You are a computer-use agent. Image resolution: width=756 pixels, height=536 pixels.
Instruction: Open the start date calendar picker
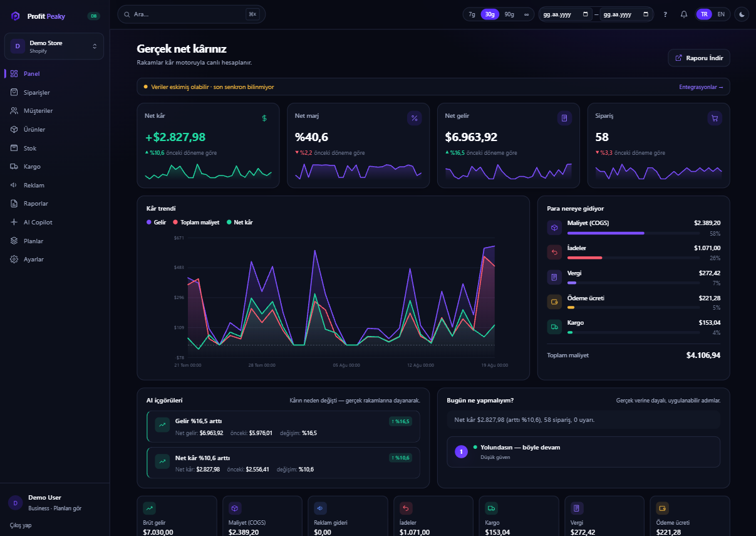click(x=586, y=14)
